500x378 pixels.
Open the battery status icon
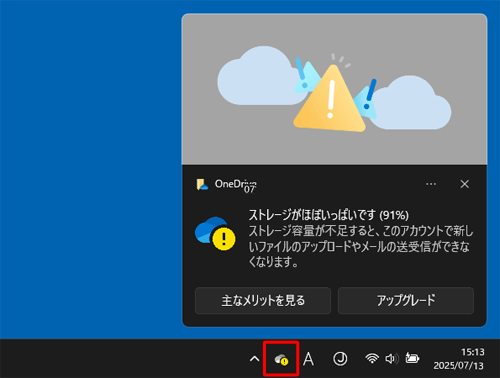coord(412,358)
